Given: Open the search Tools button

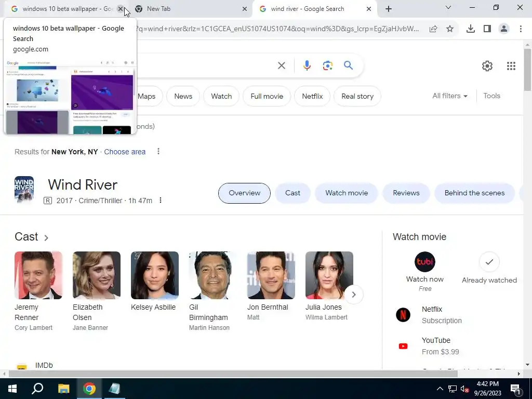Looking at the screenshot, I should pyautogui.click(x=491, y=96).
